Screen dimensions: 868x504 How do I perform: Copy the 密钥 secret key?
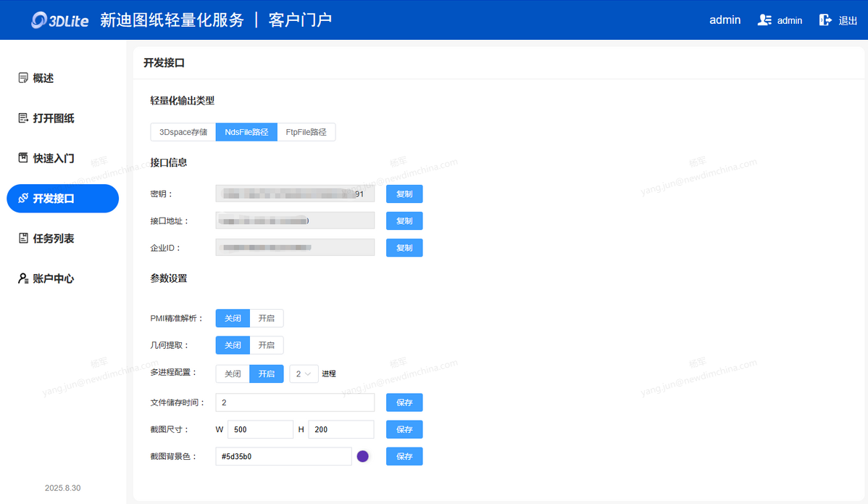[x=404, y=194]
